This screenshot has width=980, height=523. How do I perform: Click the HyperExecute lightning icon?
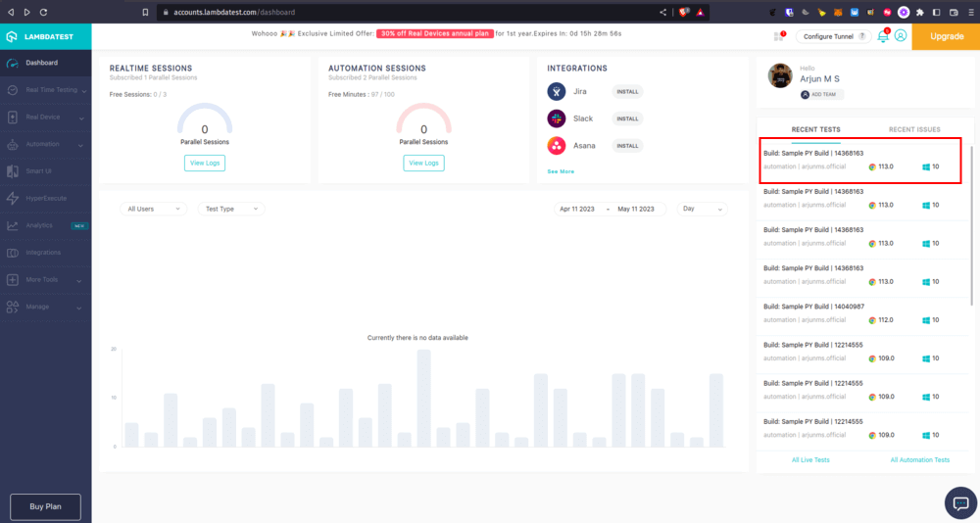[x=13, y=199]
